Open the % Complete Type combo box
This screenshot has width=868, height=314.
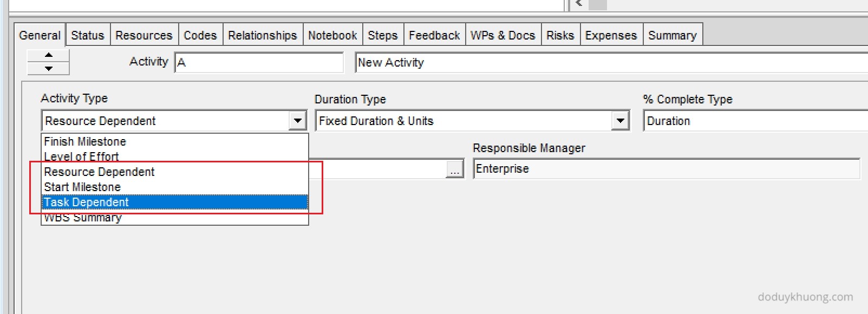[x=756, y=121]
